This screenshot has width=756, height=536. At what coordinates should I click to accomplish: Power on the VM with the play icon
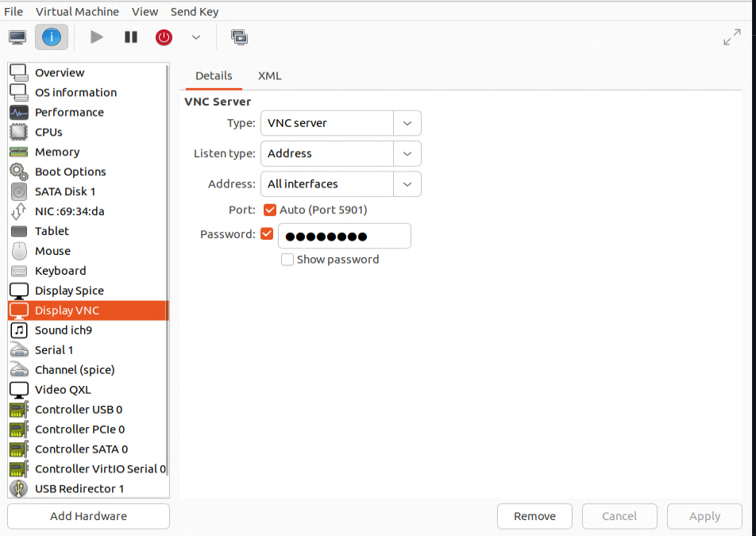pos(96,37)
